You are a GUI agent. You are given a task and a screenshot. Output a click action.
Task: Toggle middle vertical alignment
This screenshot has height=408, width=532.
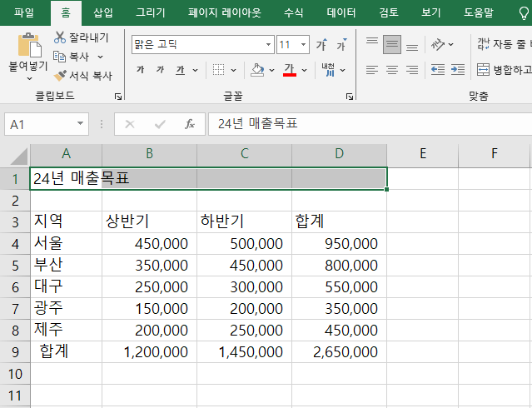[392, 44]
